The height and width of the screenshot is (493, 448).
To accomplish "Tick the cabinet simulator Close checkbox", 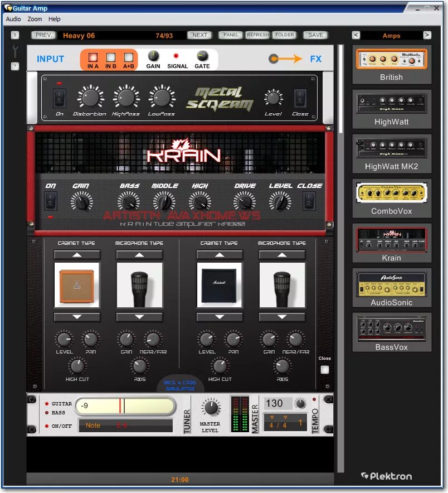I will click(324, 369).
